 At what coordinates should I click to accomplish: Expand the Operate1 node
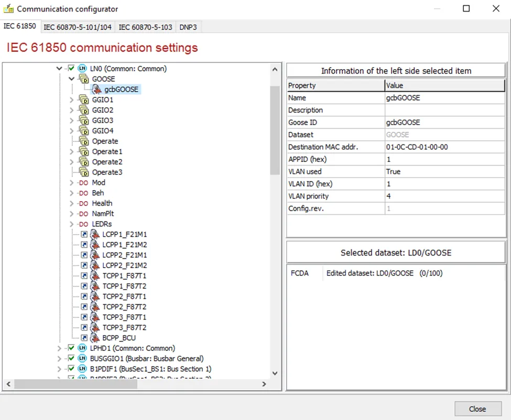coord(71,152)
